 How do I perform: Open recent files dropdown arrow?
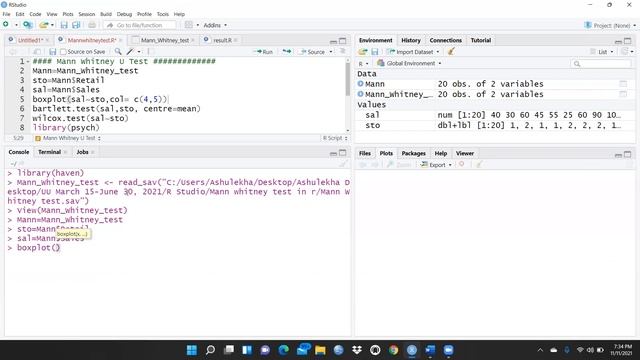(x=52, y=25)
